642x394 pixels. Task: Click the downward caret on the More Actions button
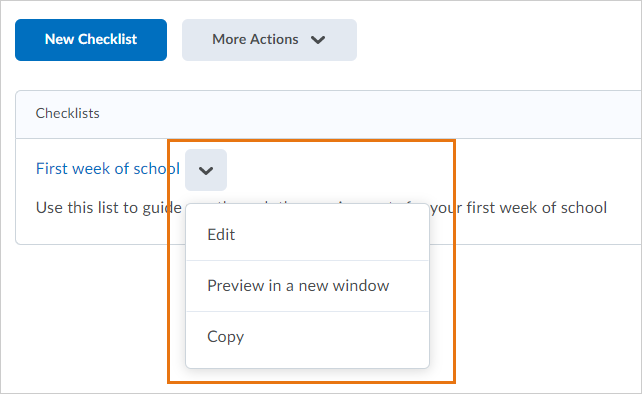coord(318,40)
